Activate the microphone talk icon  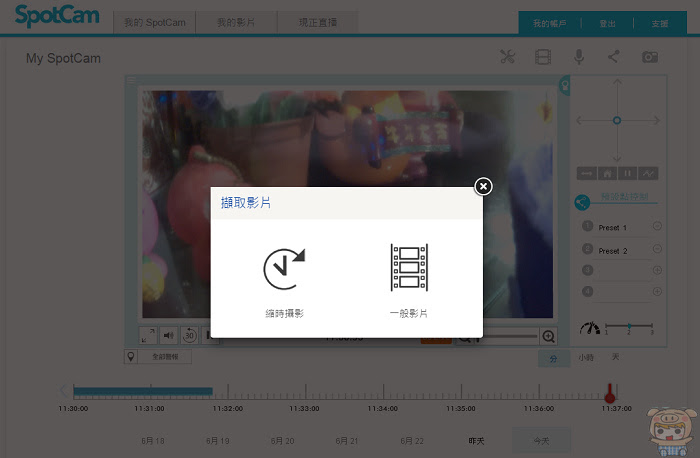579,57
